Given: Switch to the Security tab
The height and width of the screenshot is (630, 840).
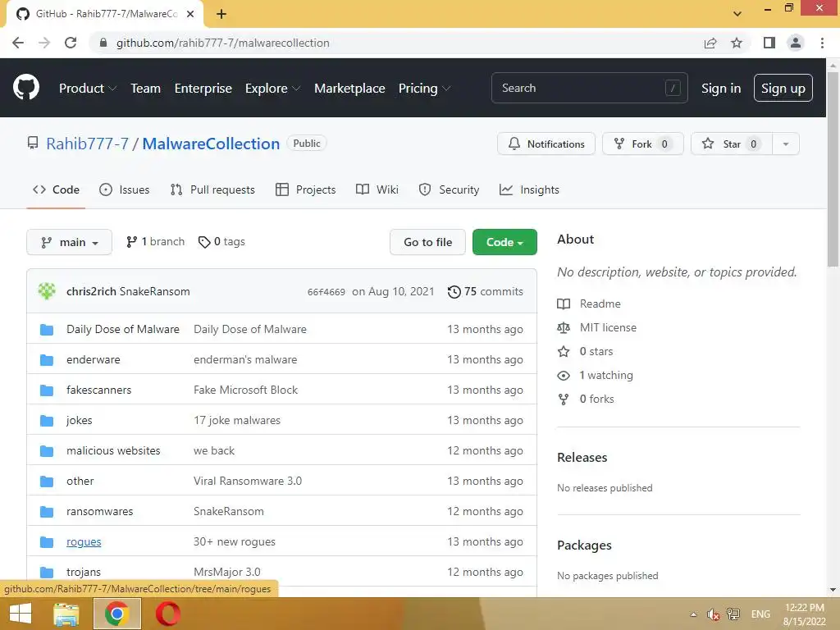Looking at the screenshot, I should [x=449, y=189].
